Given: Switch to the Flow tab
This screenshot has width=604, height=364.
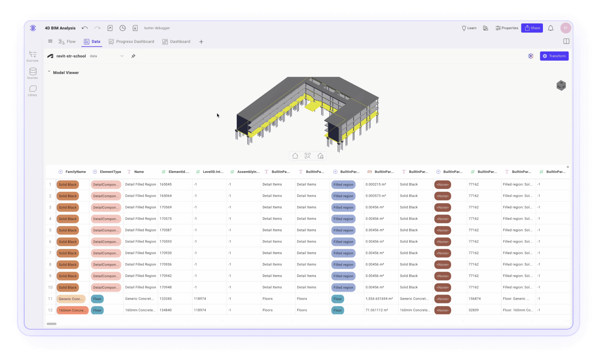Looking at the screenshot, I should point(67,41).
